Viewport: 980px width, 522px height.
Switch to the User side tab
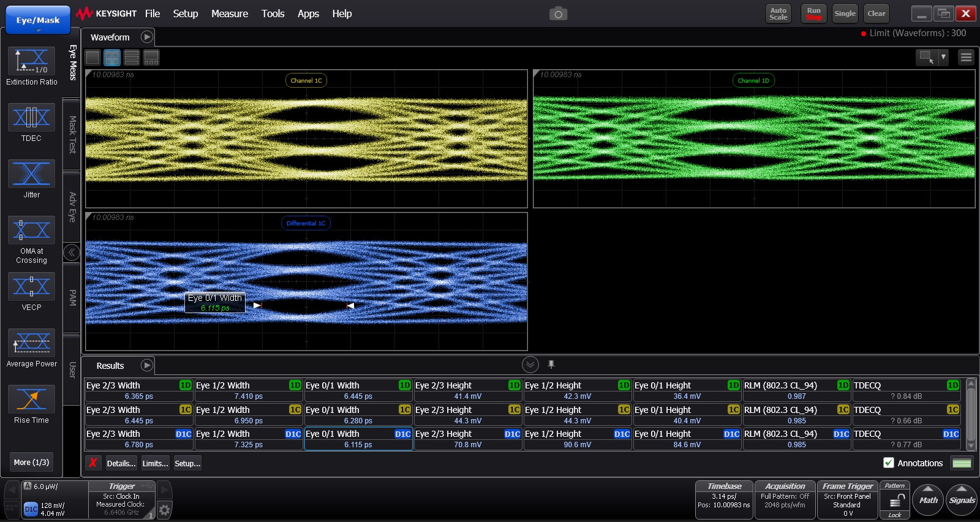click(x=72, y=369)
